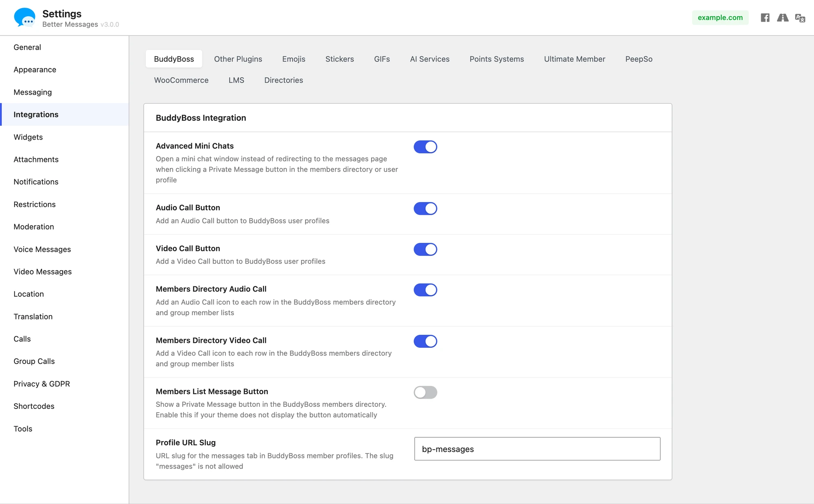Screen dimensions: 814x504
Task: Open the Facebook icon link
Action: click(765, 17)
